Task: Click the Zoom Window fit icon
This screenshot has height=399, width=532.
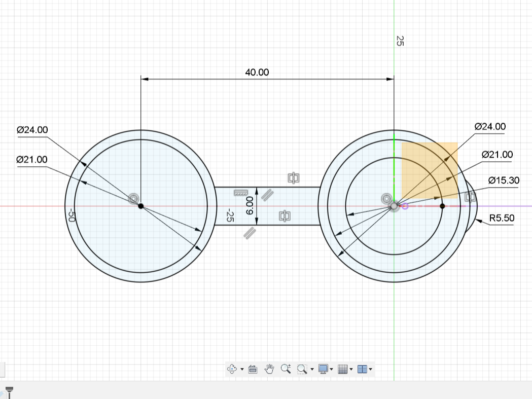Action: pyautogui.click(x=302, y=370)
